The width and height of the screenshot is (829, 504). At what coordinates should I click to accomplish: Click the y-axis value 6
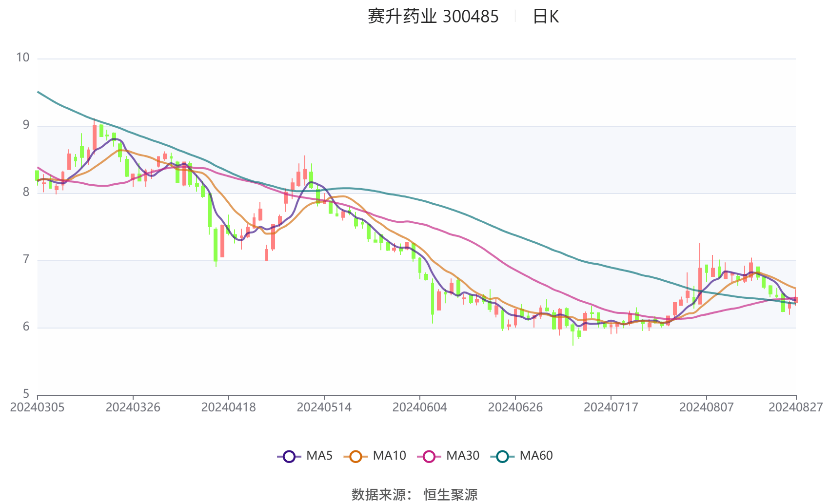pos(26,327)
